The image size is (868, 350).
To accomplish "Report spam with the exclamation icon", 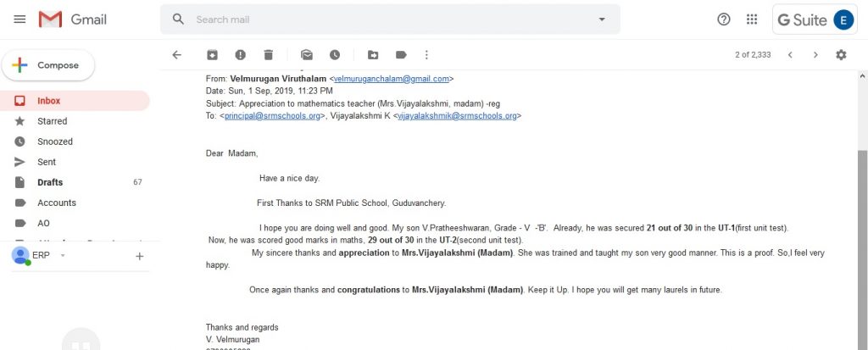I will pyautogui.click(x=240, y=55).
